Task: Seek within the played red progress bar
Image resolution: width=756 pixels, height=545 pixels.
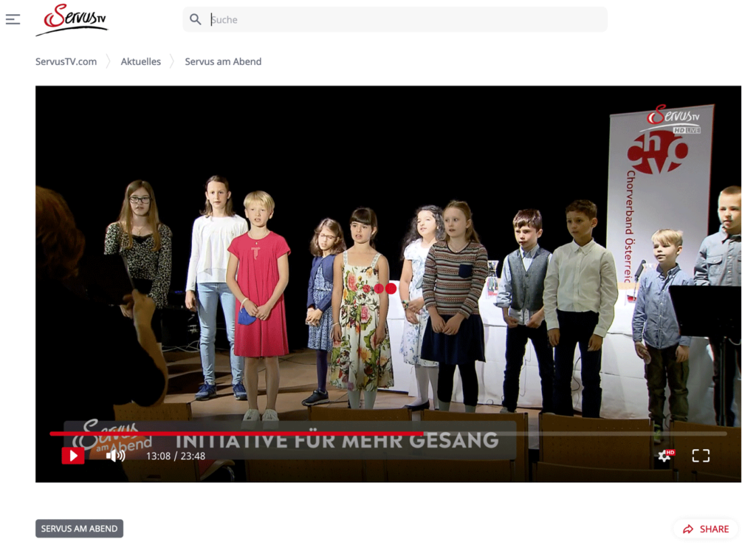Action: pyautogui.click(x=236, y=433)
